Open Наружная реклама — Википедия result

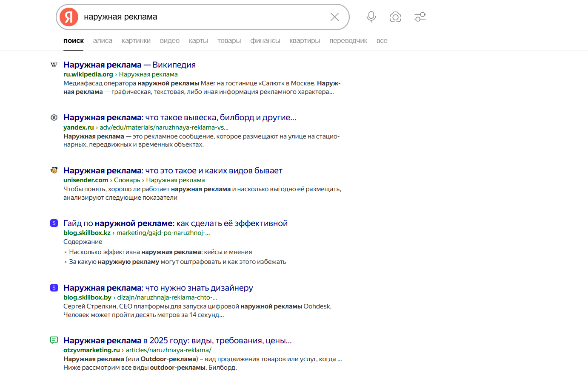[x=129, y=65]
